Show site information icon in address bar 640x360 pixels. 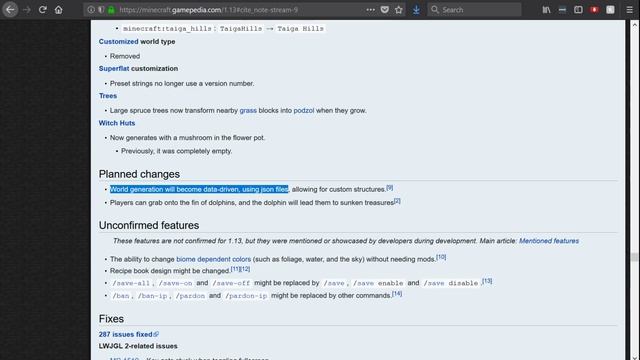tap(91, 9)
